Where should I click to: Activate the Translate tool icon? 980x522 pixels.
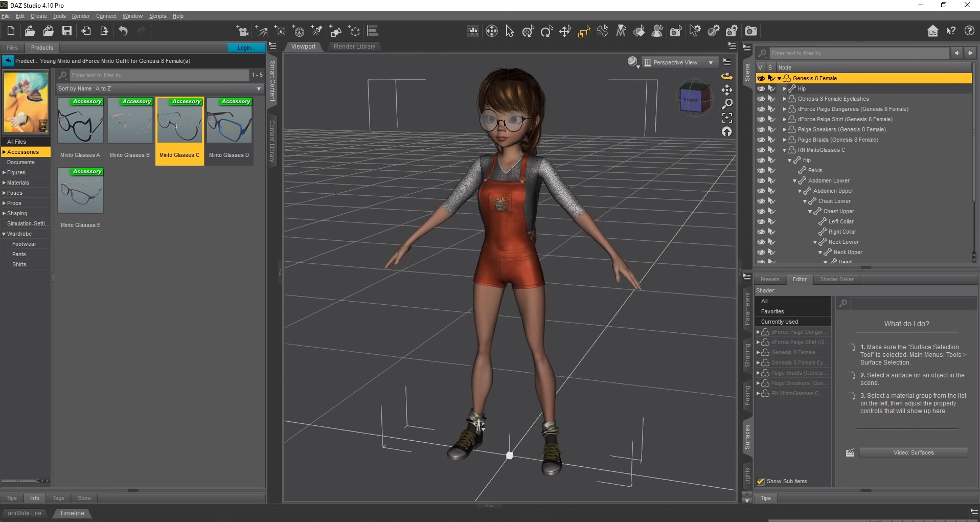point(565,32)
